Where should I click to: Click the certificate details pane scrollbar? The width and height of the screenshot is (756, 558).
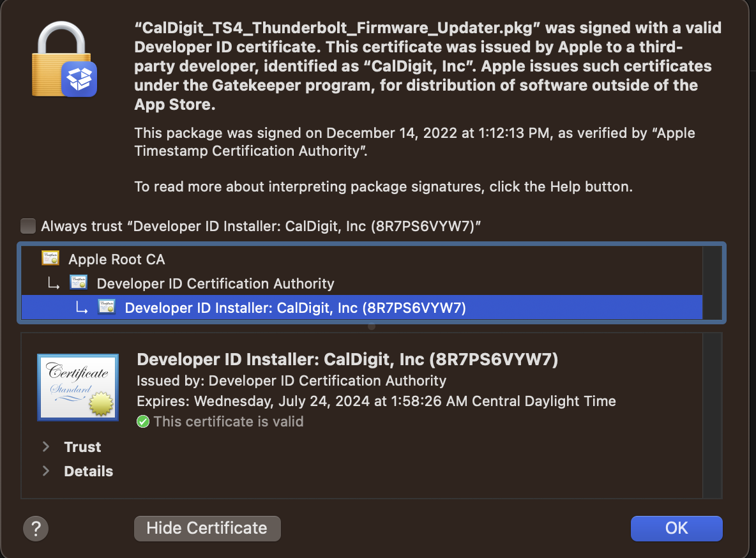pos(712,415)
